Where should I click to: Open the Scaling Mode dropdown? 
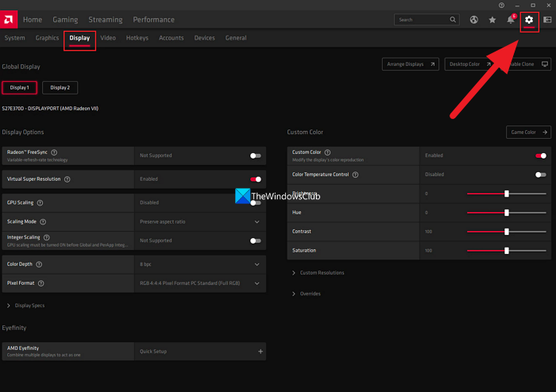257,221
